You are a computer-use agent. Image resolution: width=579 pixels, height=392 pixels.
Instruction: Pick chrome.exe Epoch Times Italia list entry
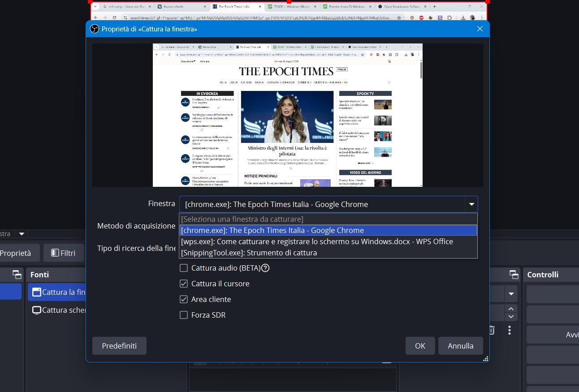click(272, 230)
